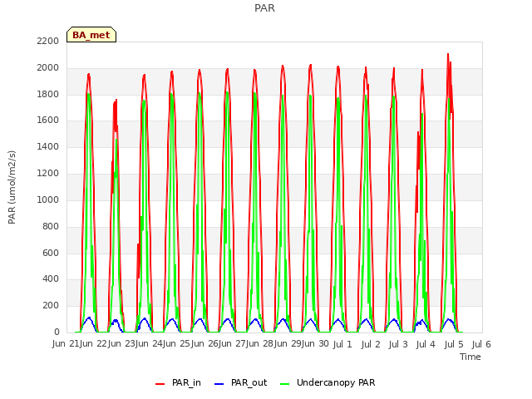Click the 400 y-axis label
Screen dimensions: 532x399
click(x=51, y=279)
